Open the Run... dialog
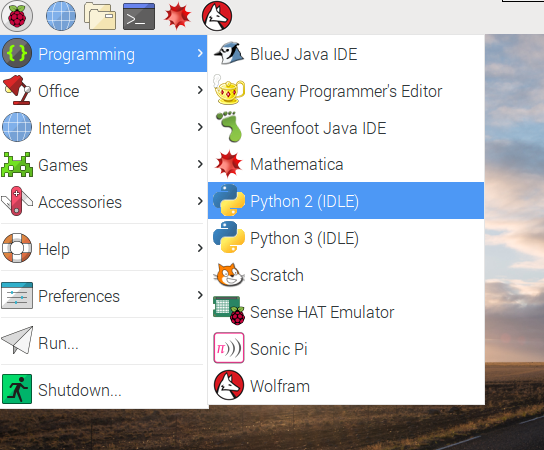Image resolution: width=544 pixels, height=450 pixels. (103, 343)
